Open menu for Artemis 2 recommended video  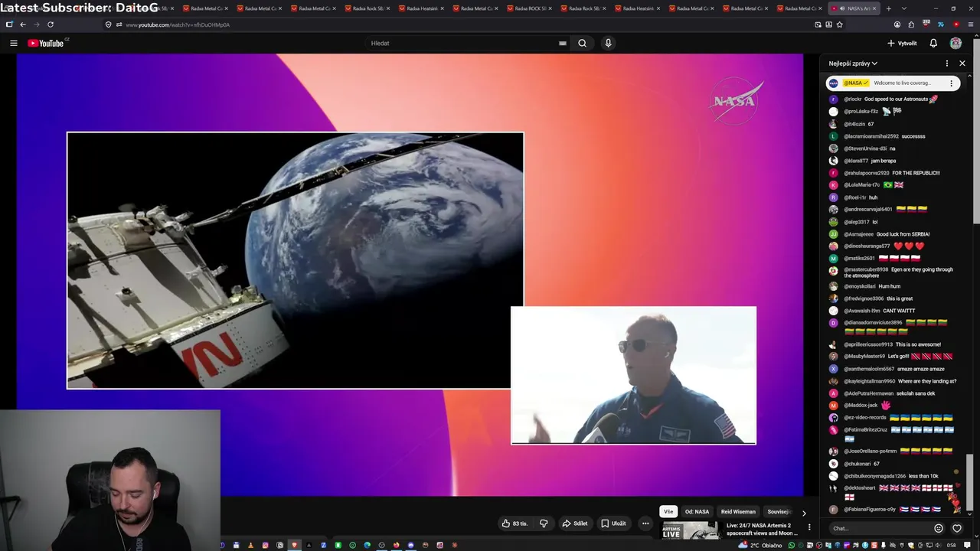[x=809, y=527]
